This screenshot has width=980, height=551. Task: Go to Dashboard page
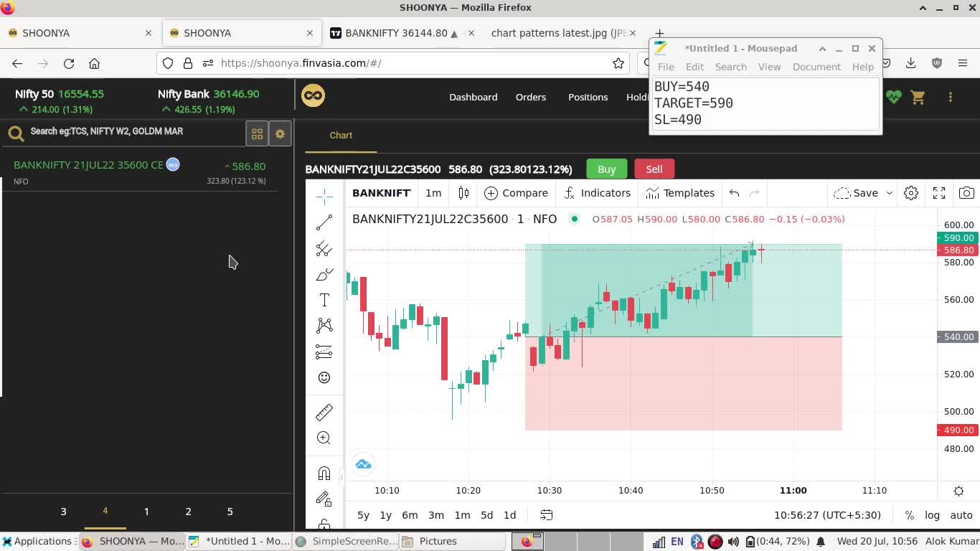(x=473, y=97)
